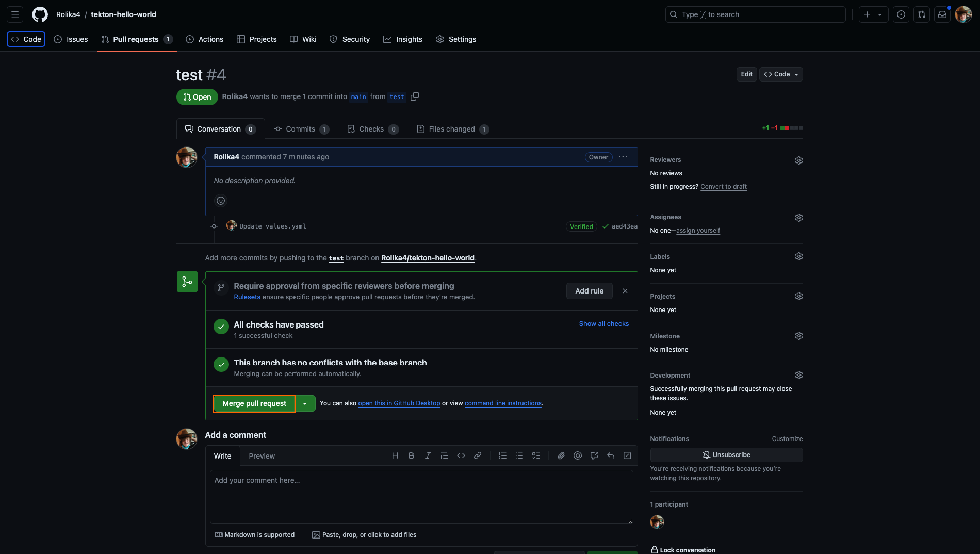Viewport: 980px width, 554px height.
Task: Open the Security tab
Action: click(350, 39)
